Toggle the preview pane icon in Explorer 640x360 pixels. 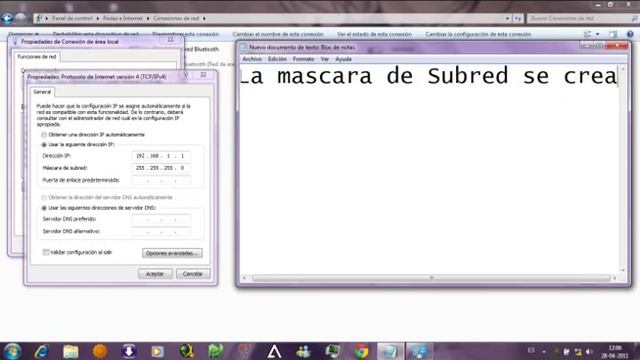tap(613, 34)
